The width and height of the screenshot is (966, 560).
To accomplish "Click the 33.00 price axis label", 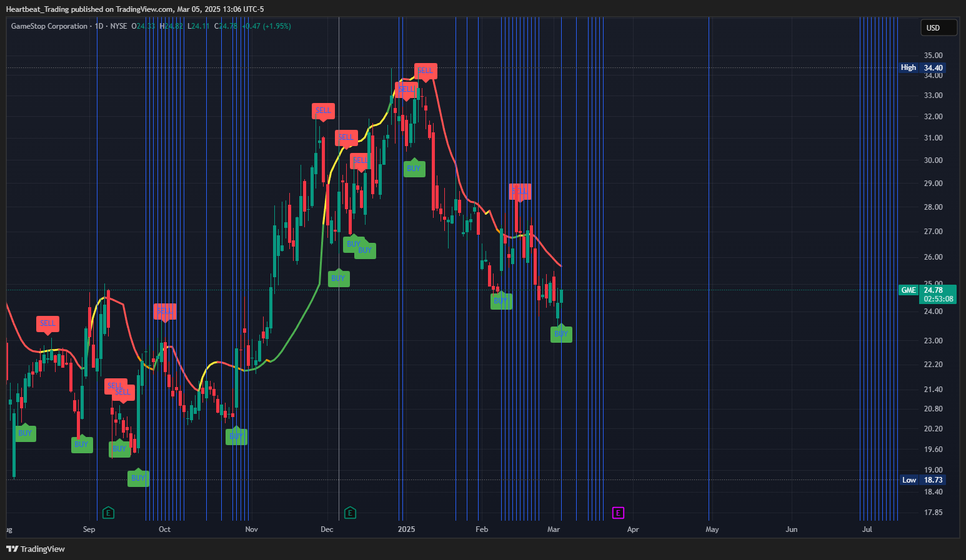I will coord(934,96).
